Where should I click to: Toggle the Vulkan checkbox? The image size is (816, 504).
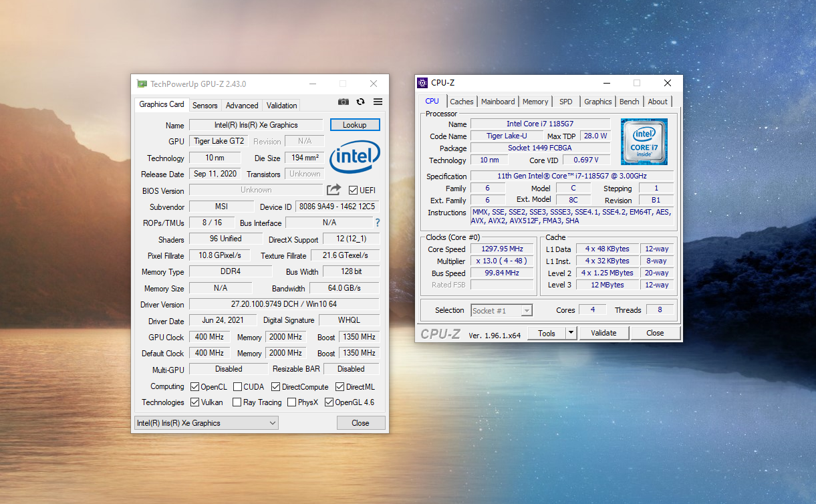click(x=194, y=402)
